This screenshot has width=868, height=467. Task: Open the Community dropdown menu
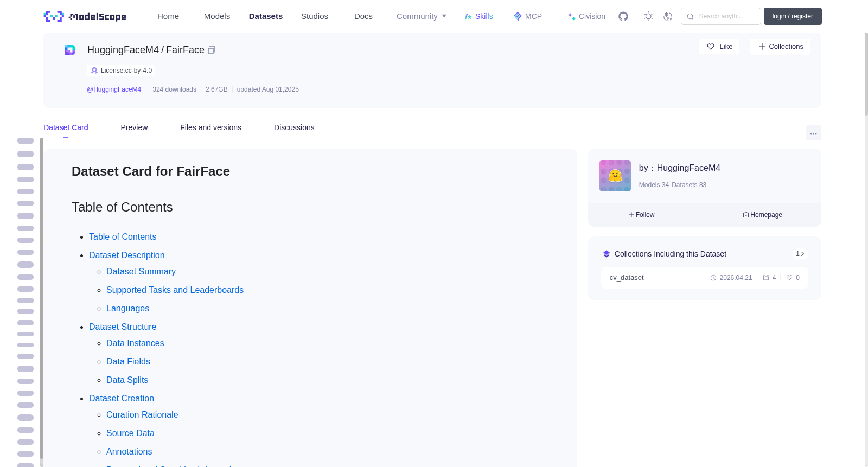(422, 16)
